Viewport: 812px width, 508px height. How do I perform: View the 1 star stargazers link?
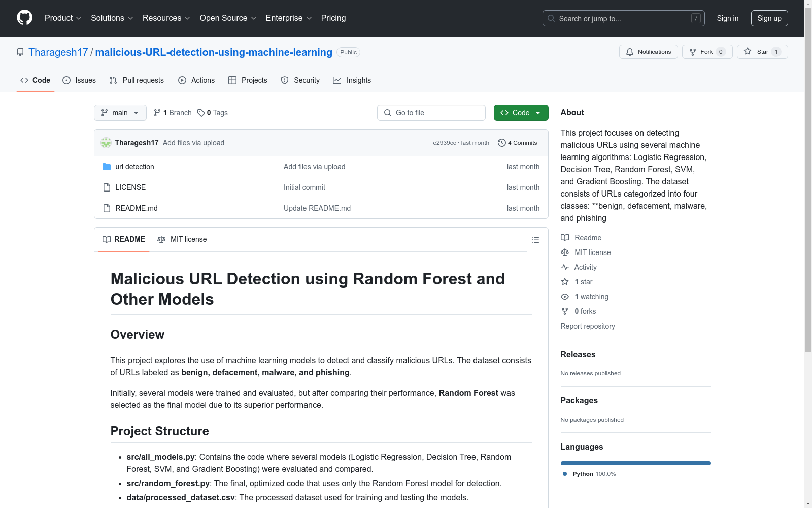[577, 282]
